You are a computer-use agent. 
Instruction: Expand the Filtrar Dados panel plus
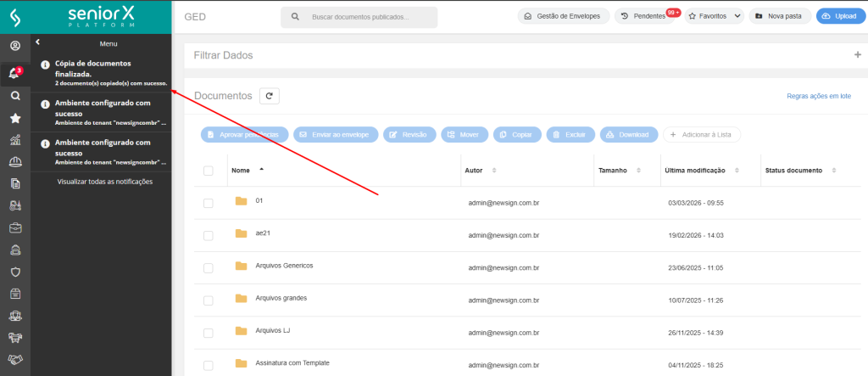857,55
